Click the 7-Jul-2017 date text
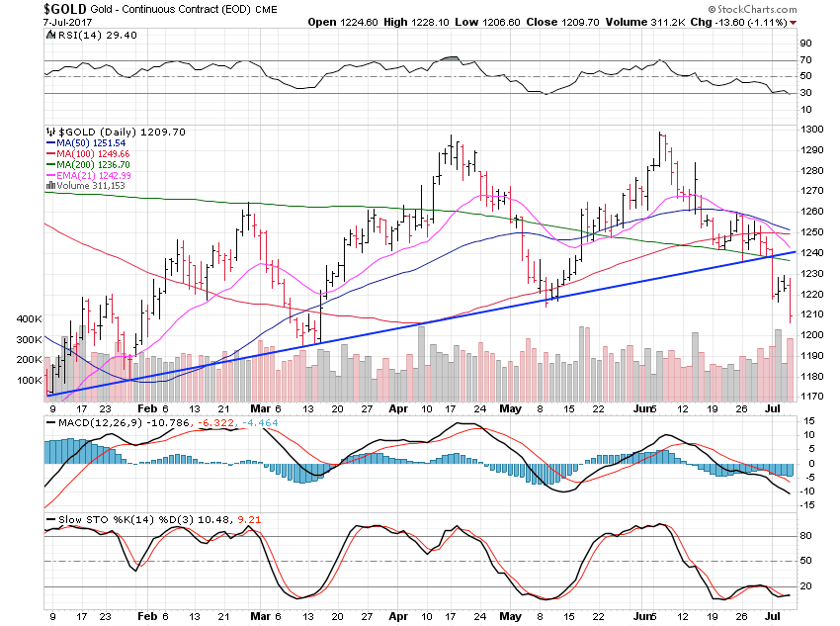This screenshot has height=626, width=840. [x=67, y=23]
